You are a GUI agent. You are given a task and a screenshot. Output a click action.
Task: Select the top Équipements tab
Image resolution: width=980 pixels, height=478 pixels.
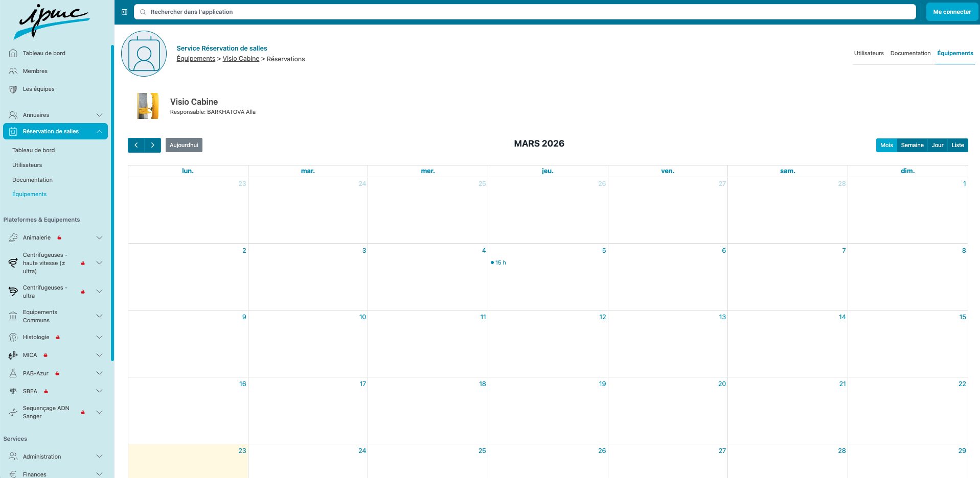pos(955,53)
